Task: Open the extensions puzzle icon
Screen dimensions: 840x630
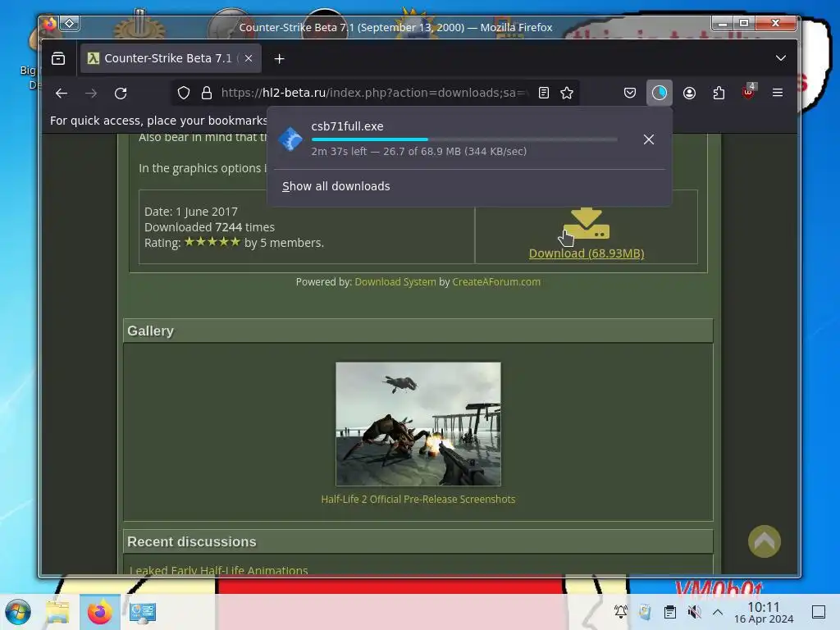Action: (719, 94)
